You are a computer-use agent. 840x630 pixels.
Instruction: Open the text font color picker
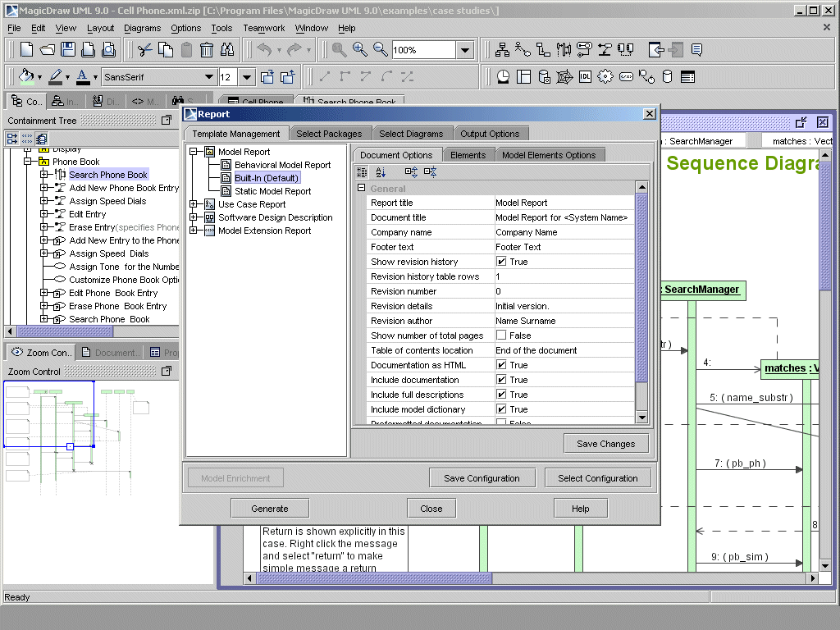tap(83, 76)
